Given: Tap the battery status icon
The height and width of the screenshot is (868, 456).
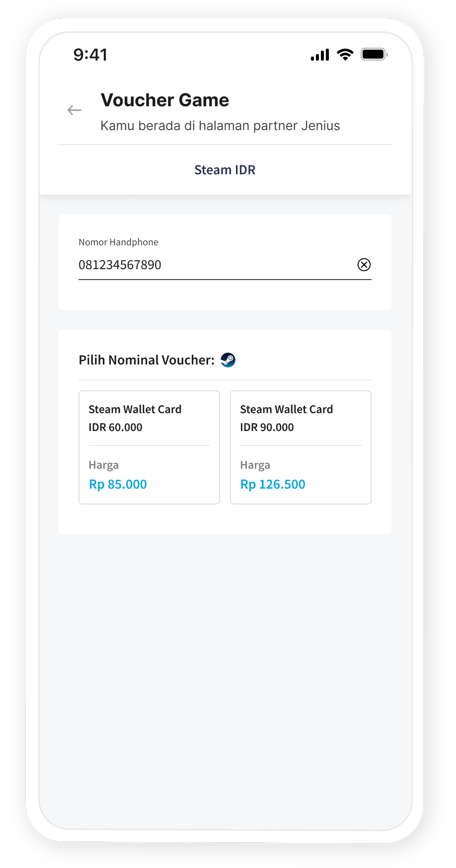Looking at the screenshot, I should (374, 55).
